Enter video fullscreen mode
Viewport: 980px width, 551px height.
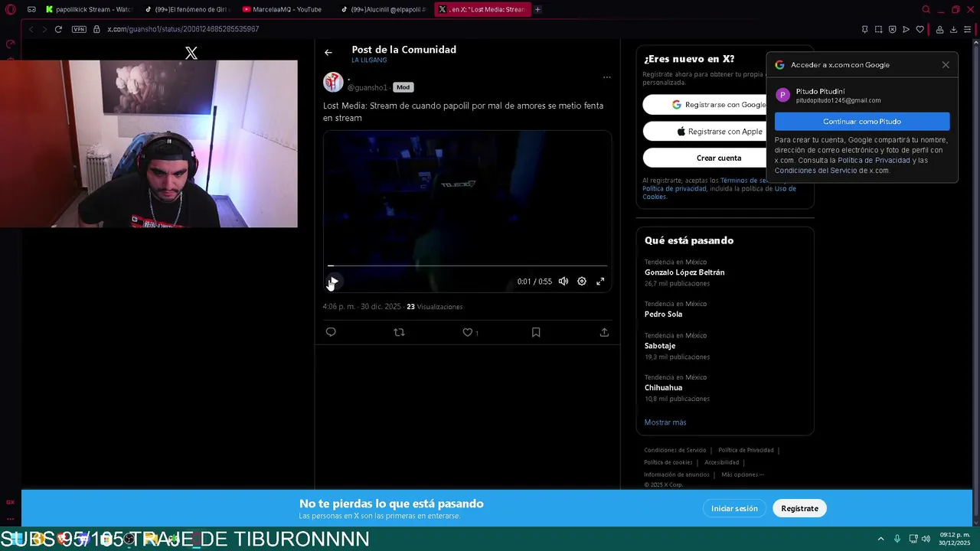[x=600, y=282]
